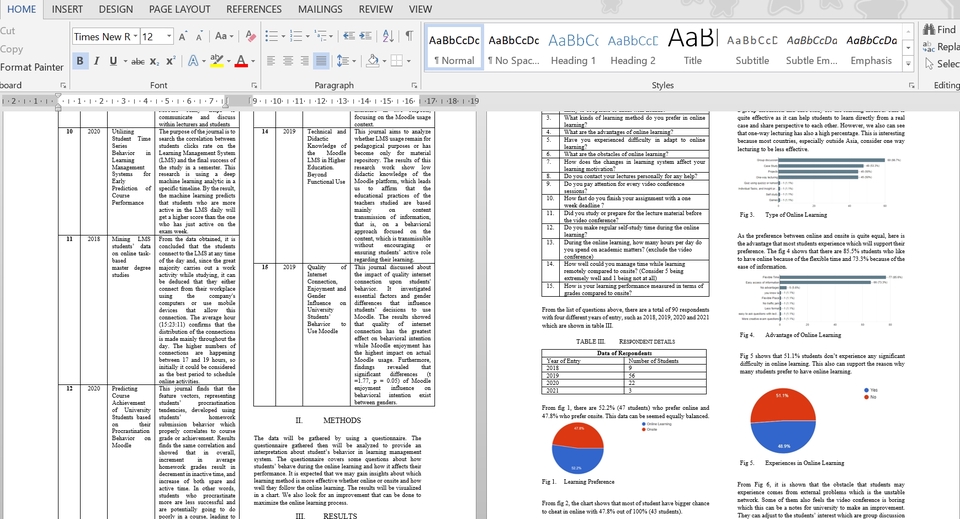Apply multilevel list
This screenshot has height=519, width=960.
[x=321, y=36]
